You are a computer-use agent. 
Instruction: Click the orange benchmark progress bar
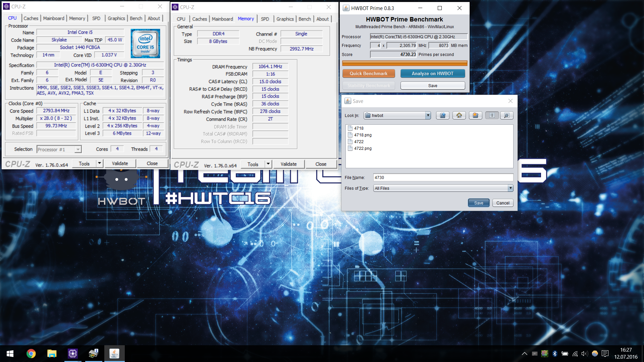405,63
